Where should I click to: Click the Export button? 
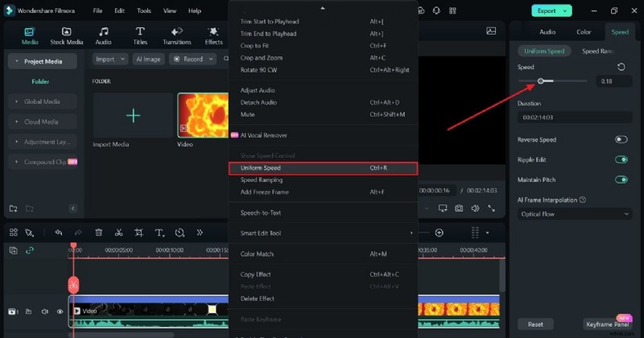tap(551, 10)
